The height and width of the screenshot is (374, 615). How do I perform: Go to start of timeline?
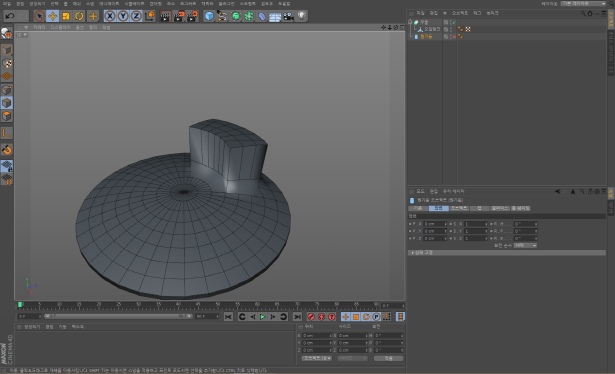tap(228, 317)
